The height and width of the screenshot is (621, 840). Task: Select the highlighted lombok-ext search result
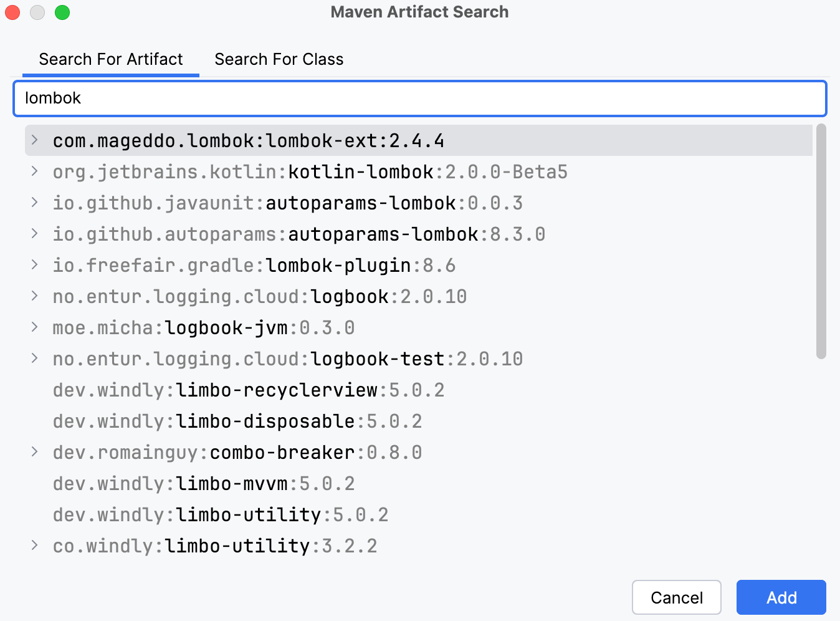tap(248, 140)
